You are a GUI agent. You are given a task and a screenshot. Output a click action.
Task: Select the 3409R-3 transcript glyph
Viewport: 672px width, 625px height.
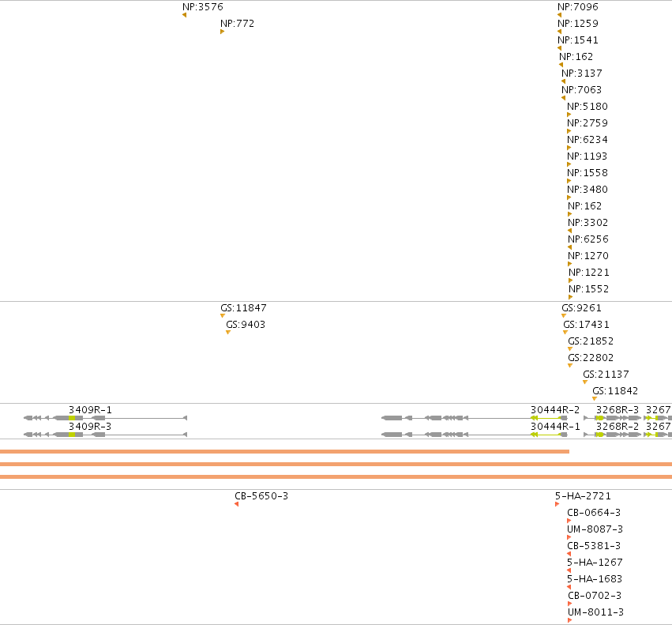tap(106, 435)
